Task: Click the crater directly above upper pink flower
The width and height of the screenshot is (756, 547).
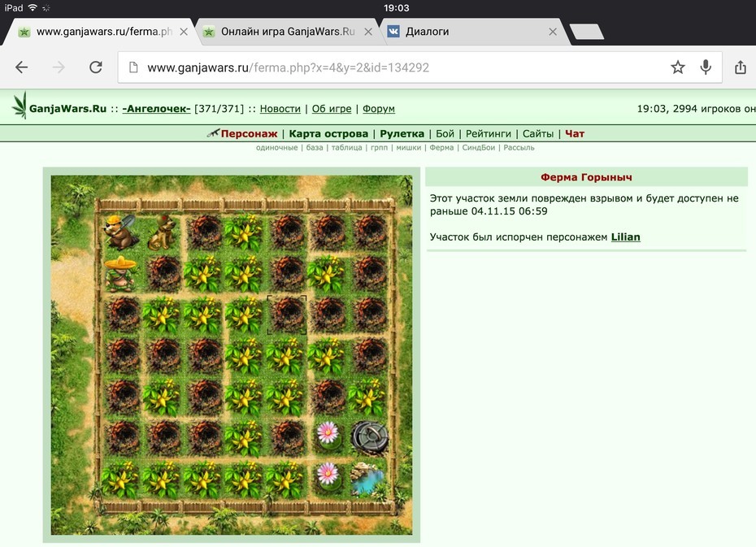Action: point(328,397)
